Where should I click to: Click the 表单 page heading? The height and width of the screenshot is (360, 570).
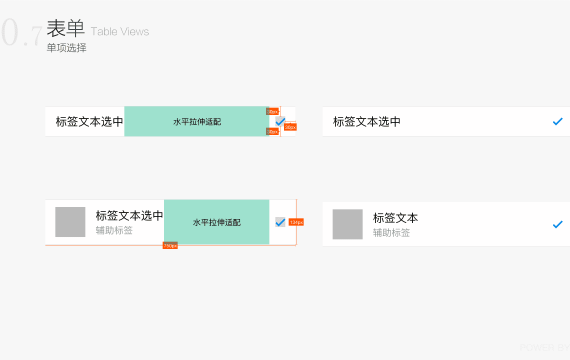[x=65, y=28]
